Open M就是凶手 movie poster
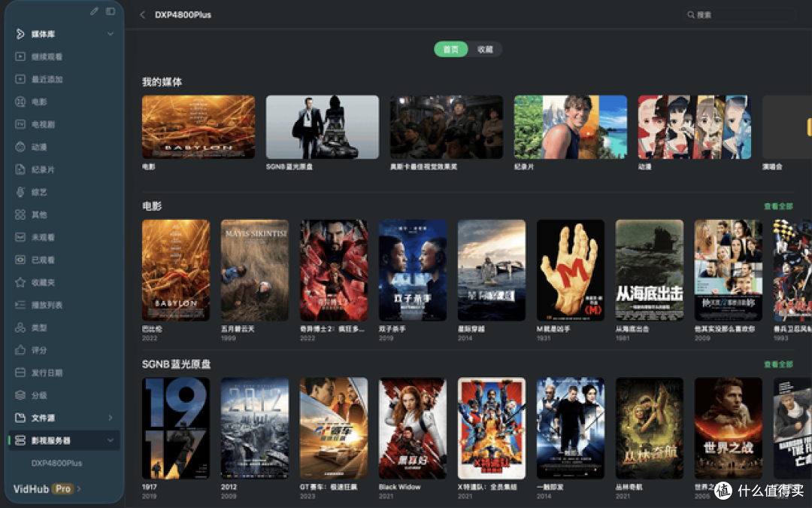 570,270
